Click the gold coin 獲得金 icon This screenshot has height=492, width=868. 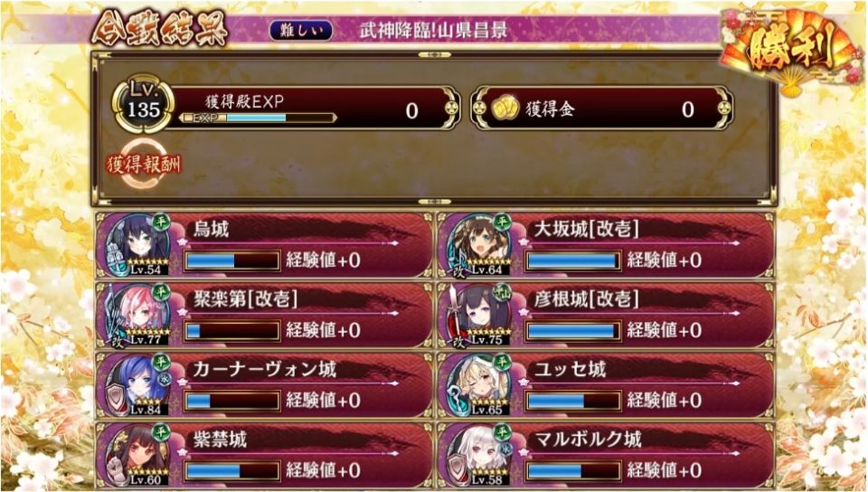pos(505,109)
